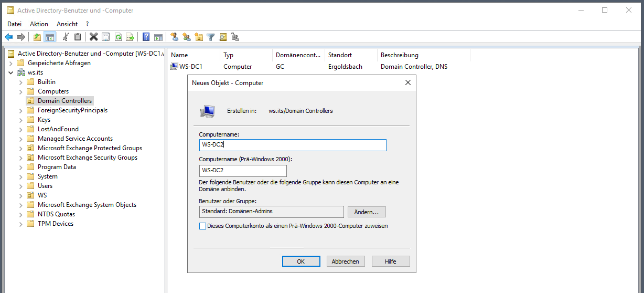
Task: Click 'Domain Controller, DNS' description cell
Action: pos(414,67)
